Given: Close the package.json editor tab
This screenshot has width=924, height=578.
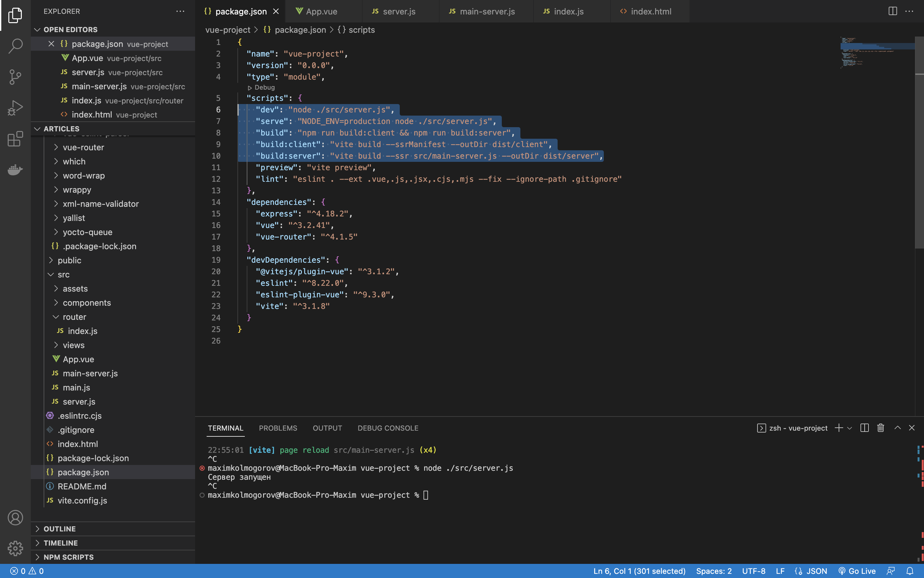Looking at the screenshot, I should coord(276,12).
